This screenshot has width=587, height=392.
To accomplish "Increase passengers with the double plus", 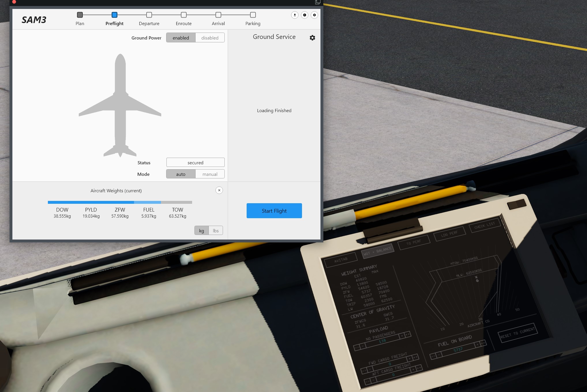I will (x=408, y=335).
